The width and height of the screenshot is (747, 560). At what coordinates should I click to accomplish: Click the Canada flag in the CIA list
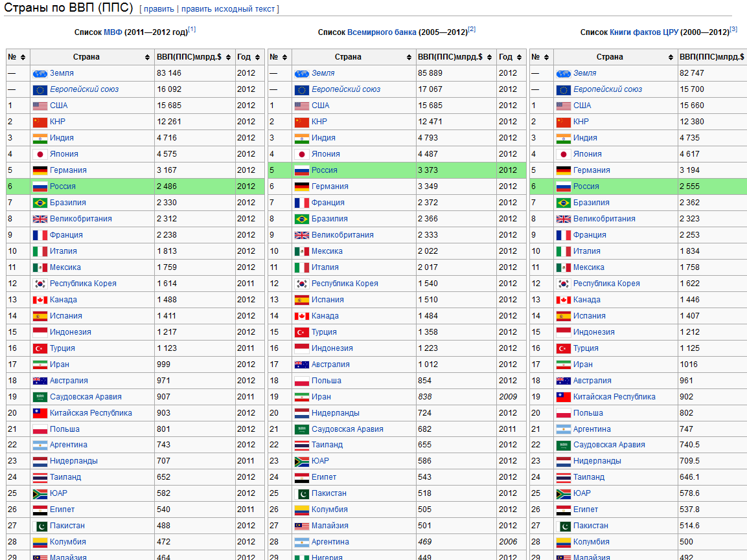point(563,300)
